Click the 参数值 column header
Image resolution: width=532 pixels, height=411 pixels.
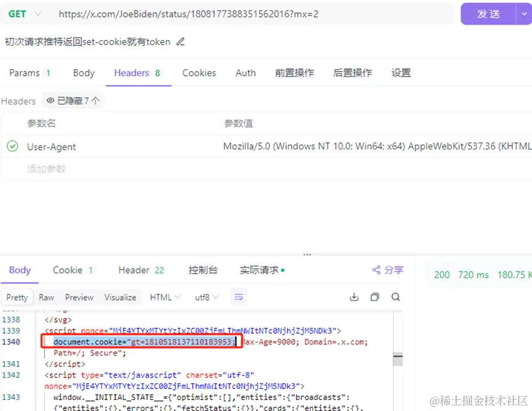238,123
